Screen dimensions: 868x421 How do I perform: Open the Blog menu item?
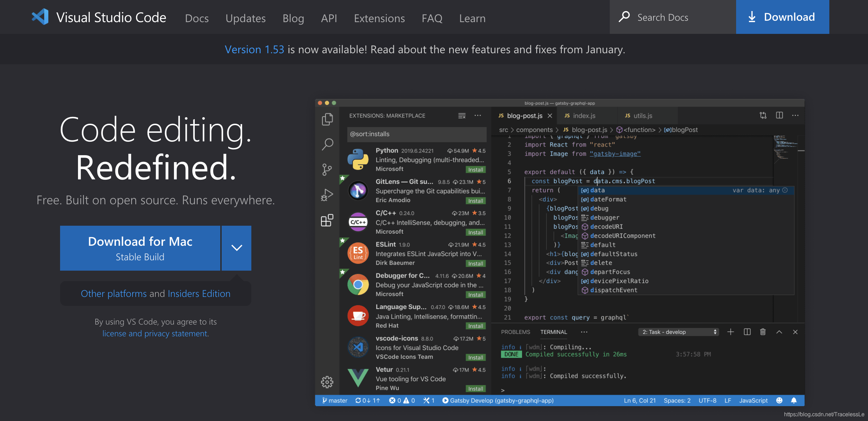293,18
